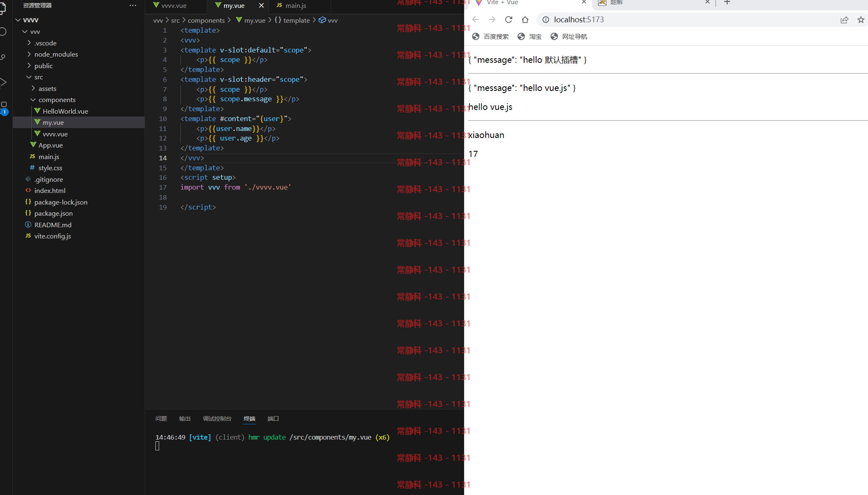Click HTML icon beside index.html

coord(28,190)
